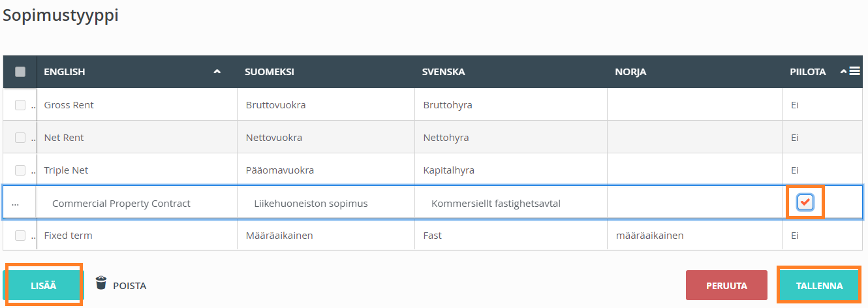The image size is (868, 308).
Task: Edit the Commercial Property Contract English field
Action: (x=121, y=204)
